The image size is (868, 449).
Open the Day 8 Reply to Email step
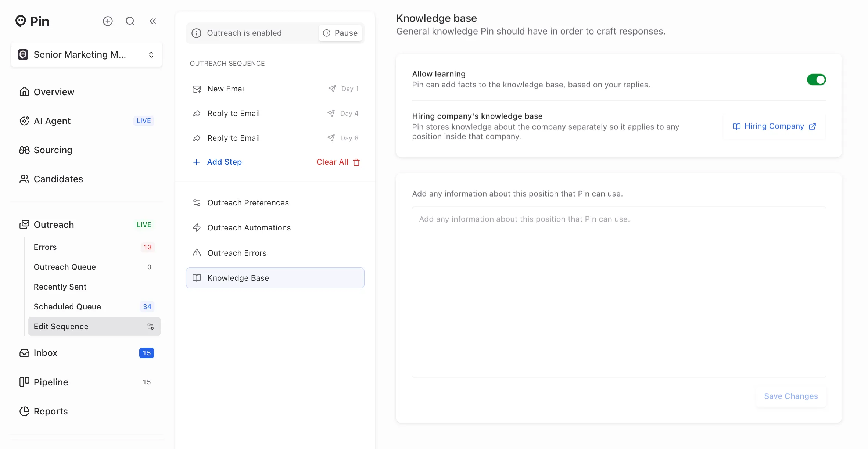click(275, 138)
